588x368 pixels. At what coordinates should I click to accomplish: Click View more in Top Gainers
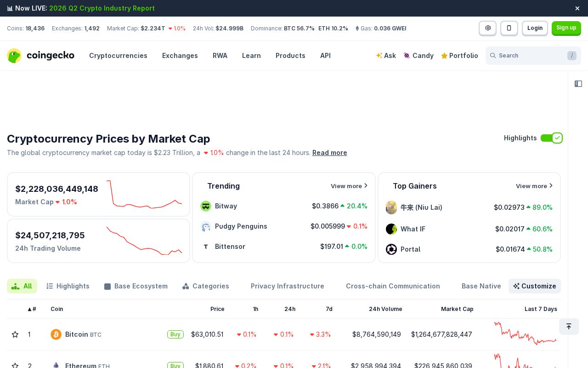534,186
